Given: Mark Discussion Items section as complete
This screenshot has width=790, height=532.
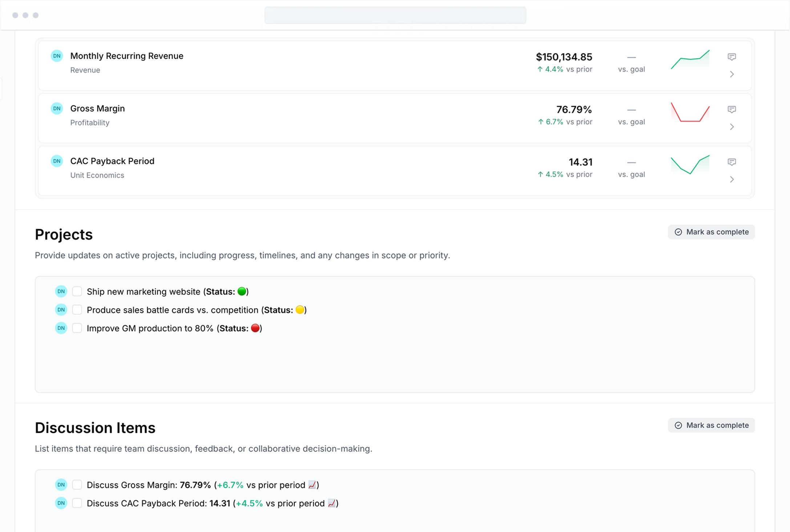Looking at the screenshot, I should click(x=711, y=426).
